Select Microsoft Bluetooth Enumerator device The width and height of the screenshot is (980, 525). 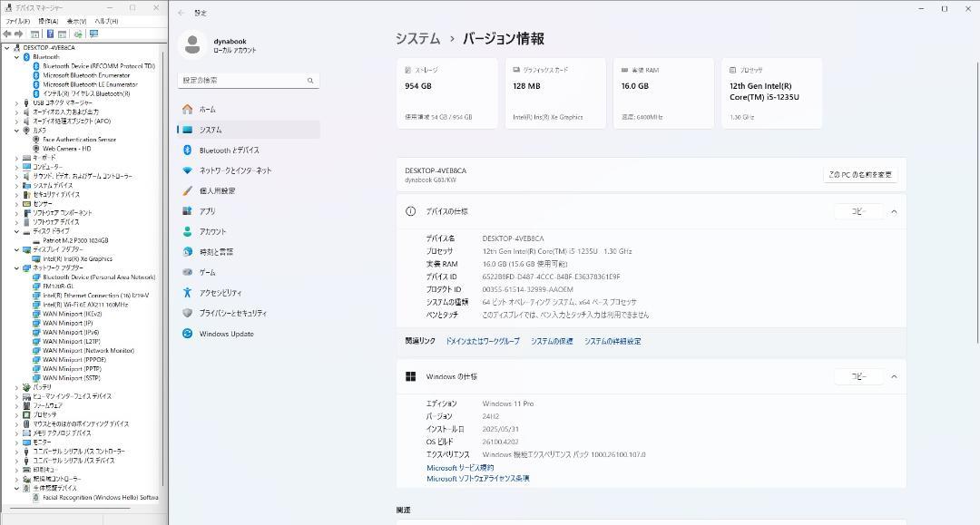pos(86,75)
